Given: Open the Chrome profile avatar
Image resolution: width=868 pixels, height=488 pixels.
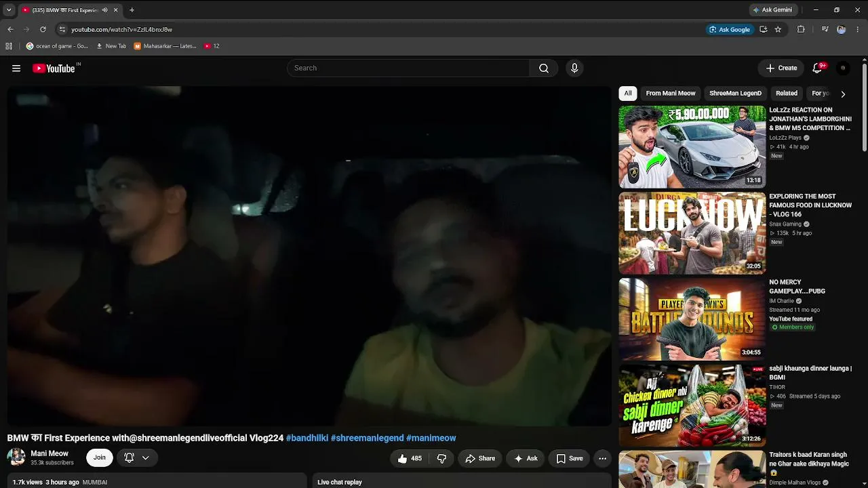Looking at the screenshot, I should [841, 29].
